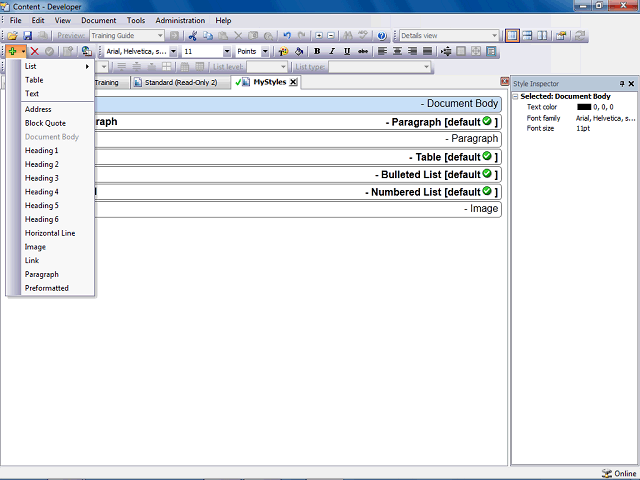
Task: Pin the Style Inspector panel
Action: 622,84
